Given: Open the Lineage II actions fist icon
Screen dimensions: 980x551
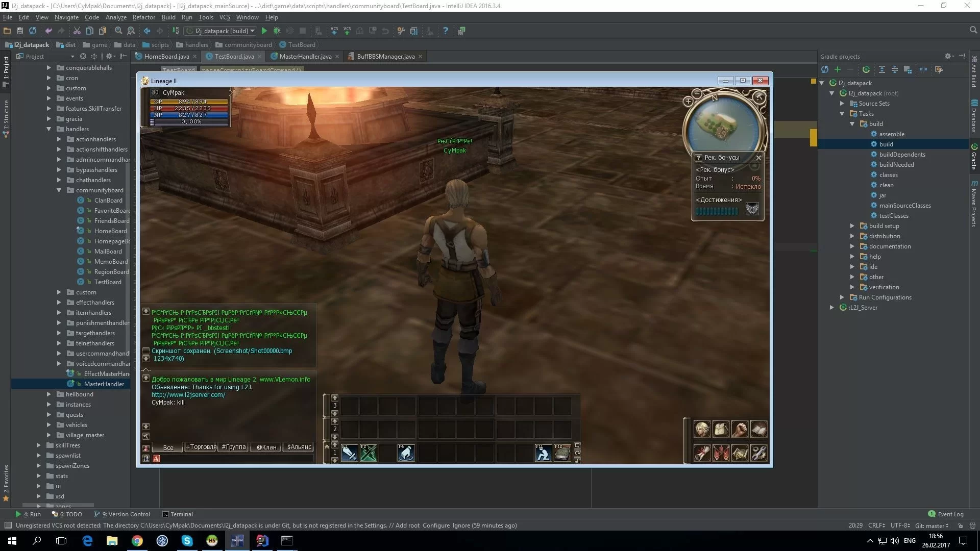Looking at the screenshot, I should 740,429.
